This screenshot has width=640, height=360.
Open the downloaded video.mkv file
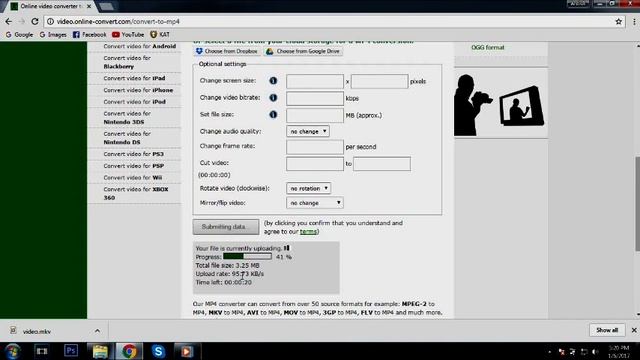click(x=37, y=331)
